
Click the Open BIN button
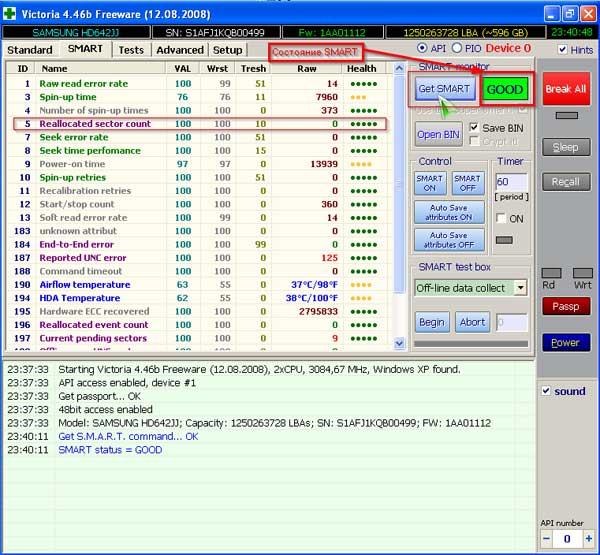436,134
